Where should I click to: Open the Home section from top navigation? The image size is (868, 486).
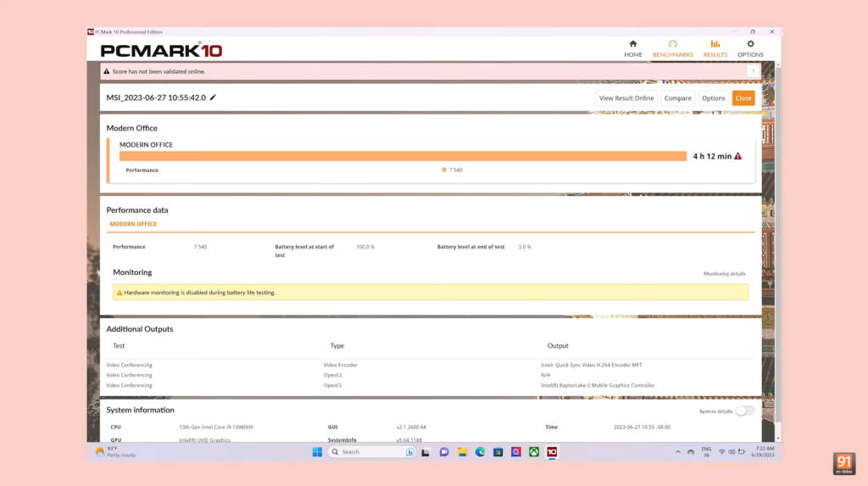[x=632, y=48]
